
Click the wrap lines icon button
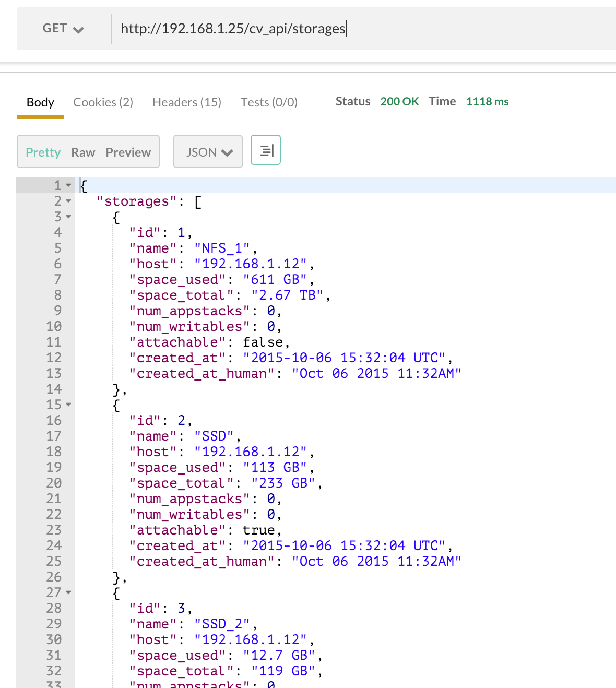(266, 150)
